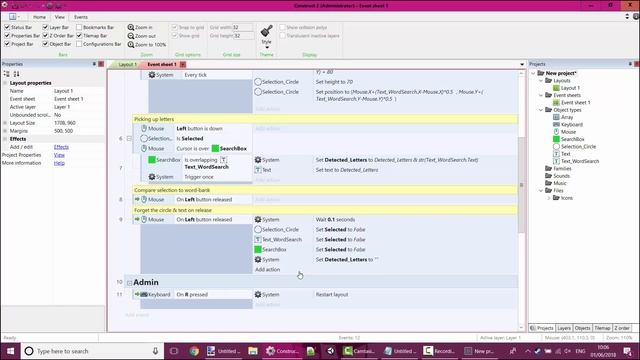Expand the Layout Size property
This screenshot has height=360, width=640.
pos(5,123)
